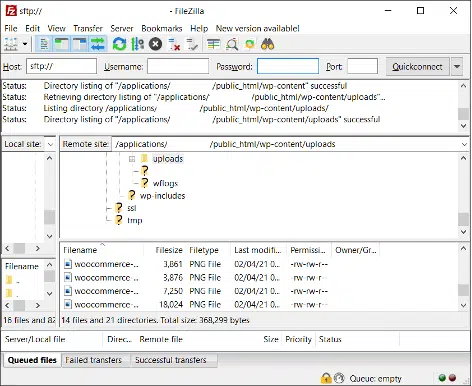This screenshot has width=472, height=386.
Task: Open directory listing filters dialog
Action: coord(213,44)
